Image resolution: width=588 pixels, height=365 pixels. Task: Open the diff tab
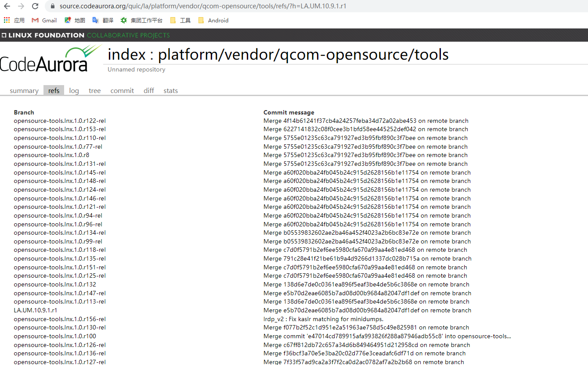tap(148, 90)
